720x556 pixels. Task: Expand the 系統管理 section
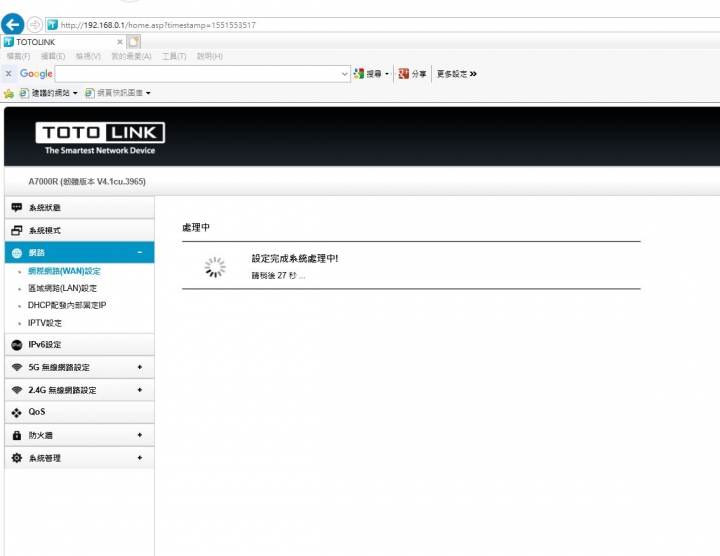pos(140,458)
